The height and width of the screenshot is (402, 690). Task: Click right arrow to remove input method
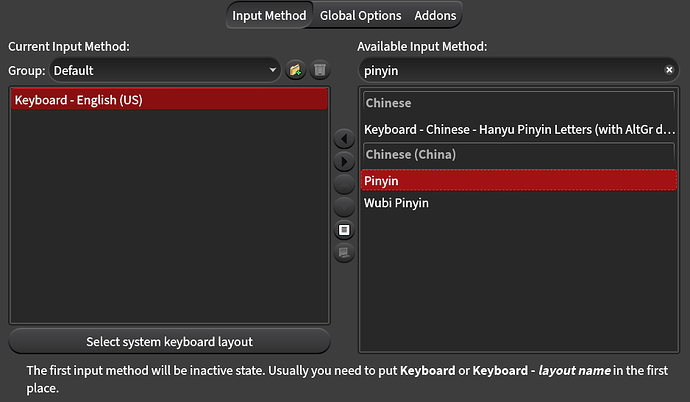pos(344,161)
